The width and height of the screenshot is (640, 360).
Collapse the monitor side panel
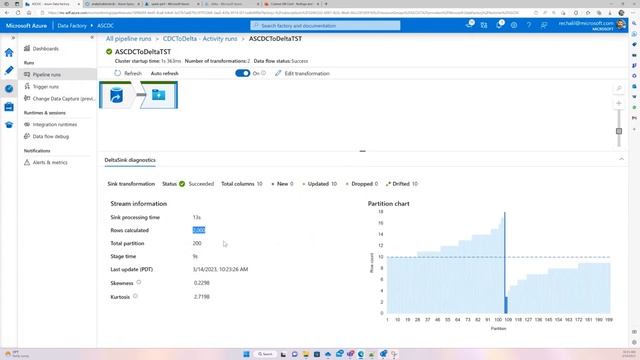(x=92, y=38)
